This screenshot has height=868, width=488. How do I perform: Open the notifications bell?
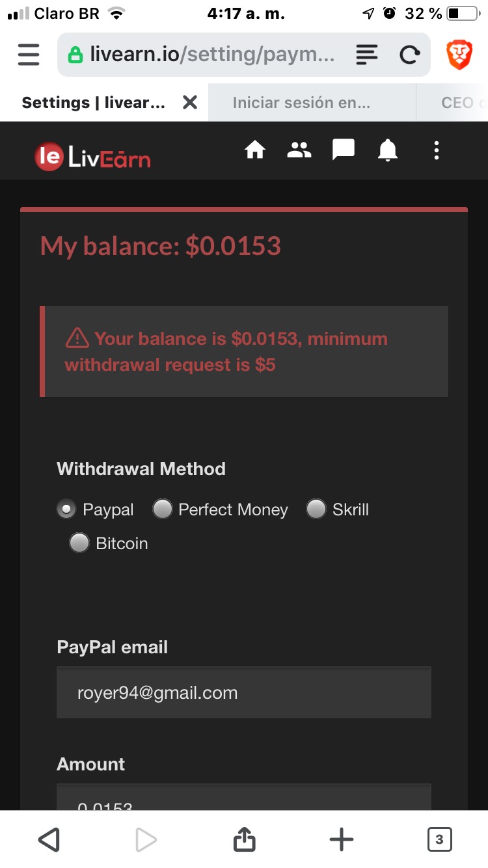pos(388,151)
